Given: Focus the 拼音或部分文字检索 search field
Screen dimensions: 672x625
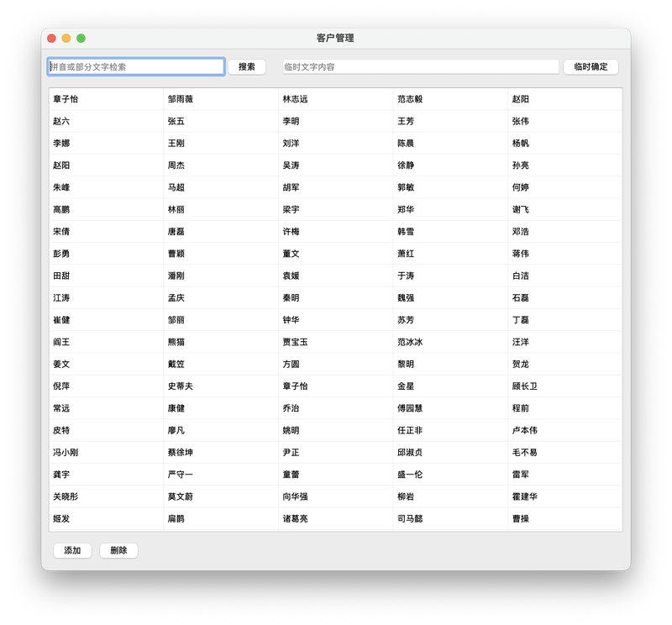Looking at the screenshot, I should click(x=136, y=67).
